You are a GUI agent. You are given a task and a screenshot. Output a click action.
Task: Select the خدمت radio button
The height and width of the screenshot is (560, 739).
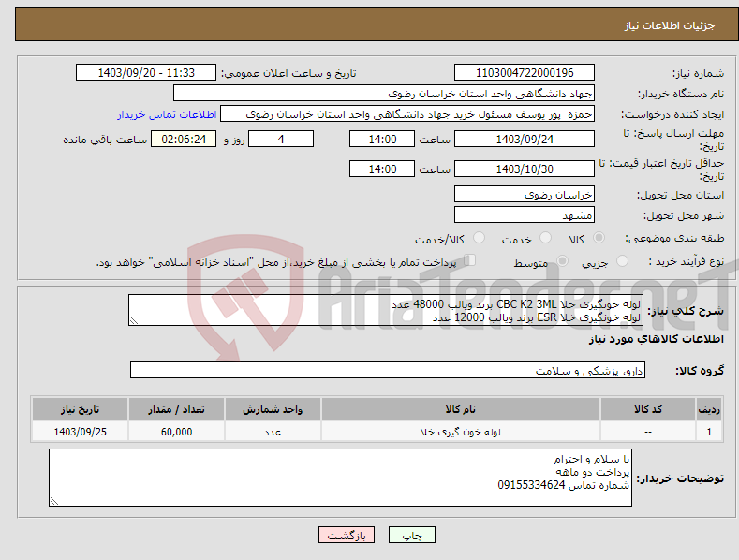pyautogui.click(x=545, y=238)
